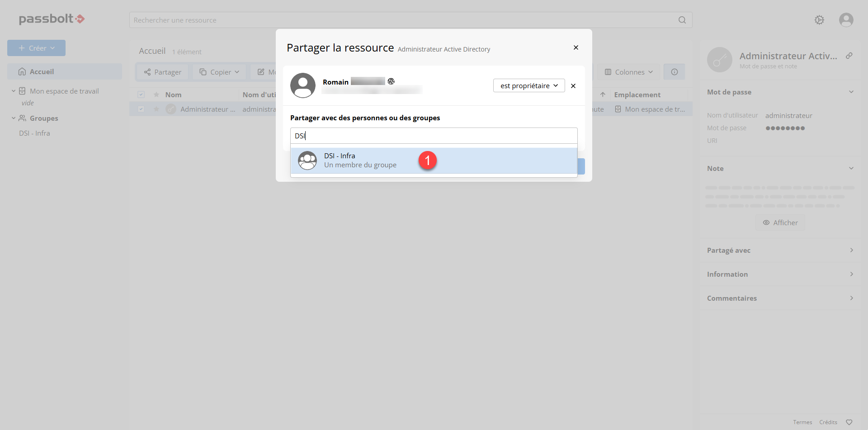Expand the Partagé avec section

tap(780, 250)
